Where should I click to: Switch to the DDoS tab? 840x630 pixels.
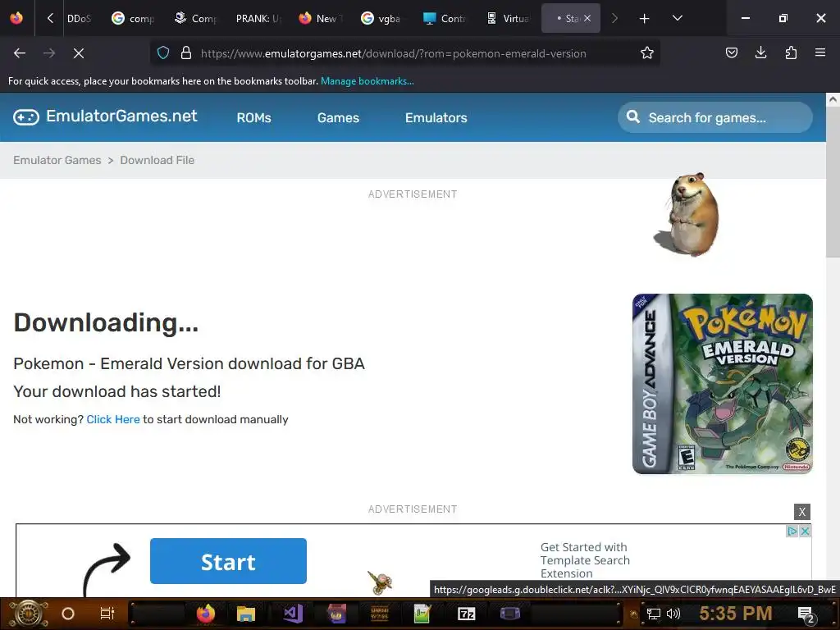point(79,18)
